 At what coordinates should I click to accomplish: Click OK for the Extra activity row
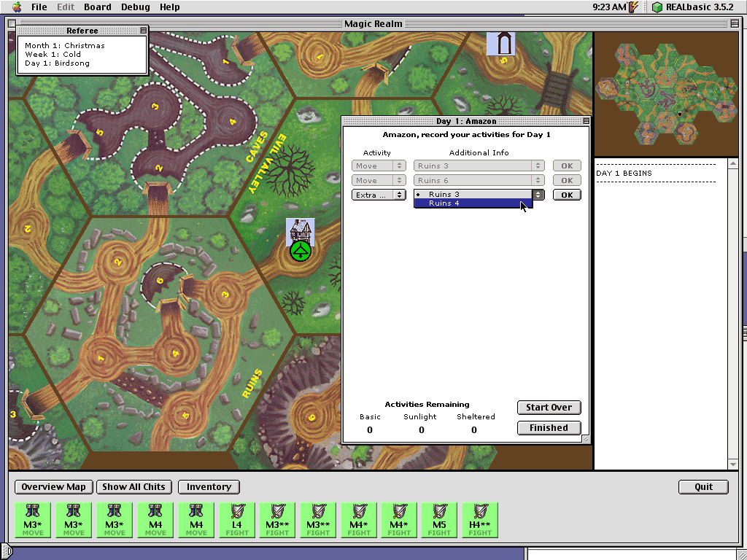(567, 195)
